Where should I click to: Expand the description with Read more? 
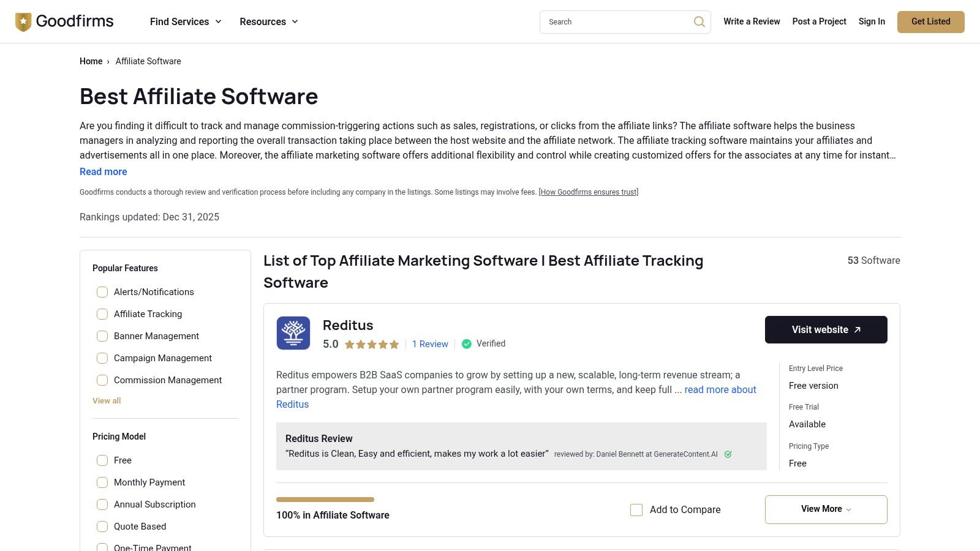pyautogui.click(x=103, y=171)
